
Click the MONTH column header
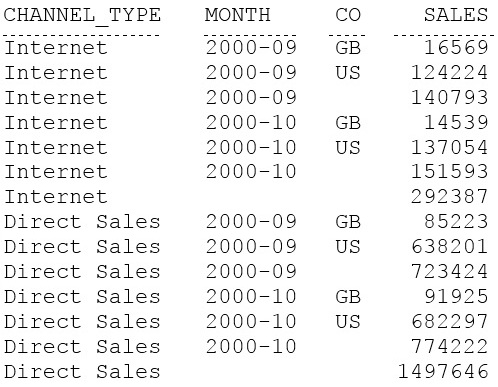click(x=237, y=15)
